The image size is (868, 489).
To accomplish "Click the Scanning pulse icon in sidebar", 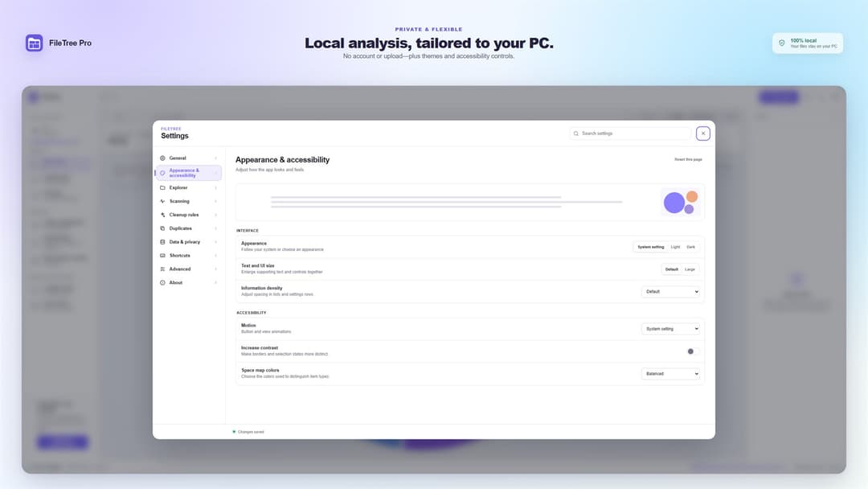I will click(x=162, y=201).
